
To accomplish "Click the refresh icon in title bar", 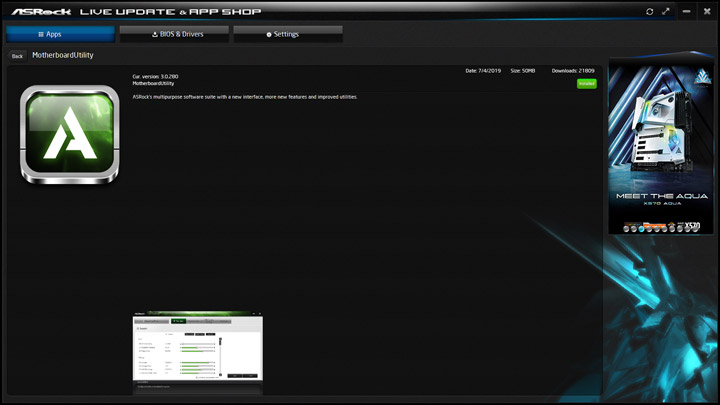I will 649,11.
